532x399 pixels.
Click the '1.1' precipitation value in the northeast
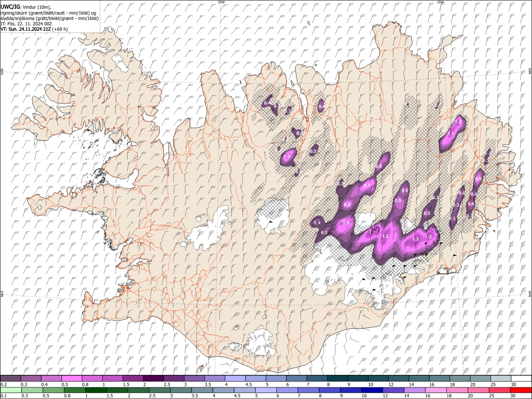[451, 133]
